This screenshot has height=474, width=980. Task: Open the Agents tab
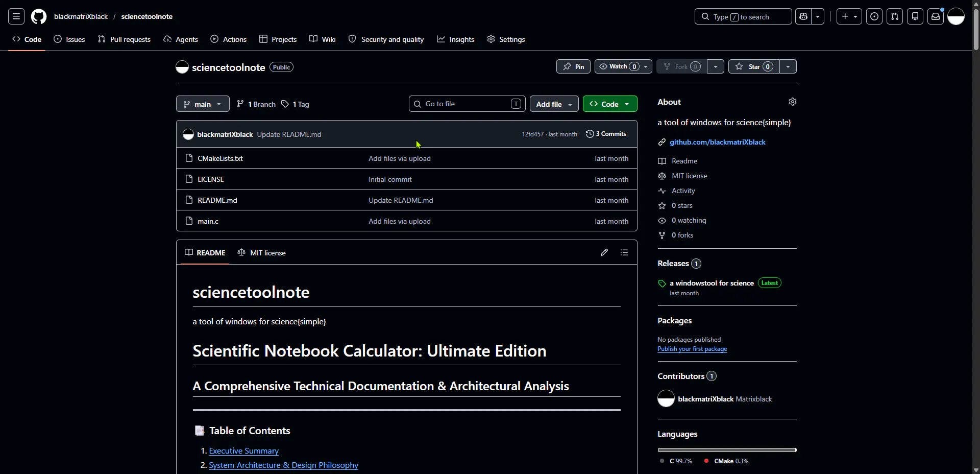(x=181, y=39)
